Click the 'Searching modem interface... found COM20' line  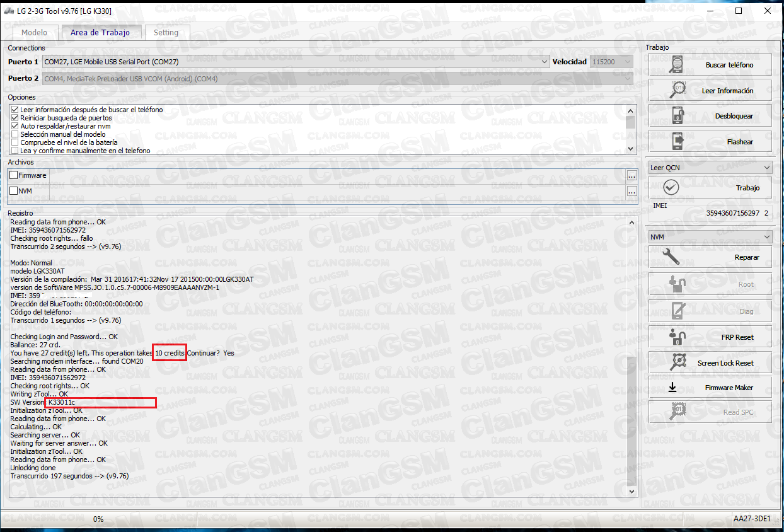coord(77,361)
